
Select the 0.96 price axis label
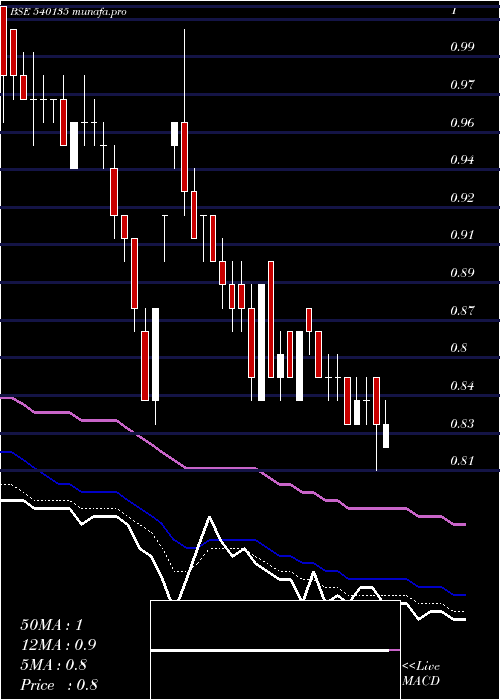[462, 122]
